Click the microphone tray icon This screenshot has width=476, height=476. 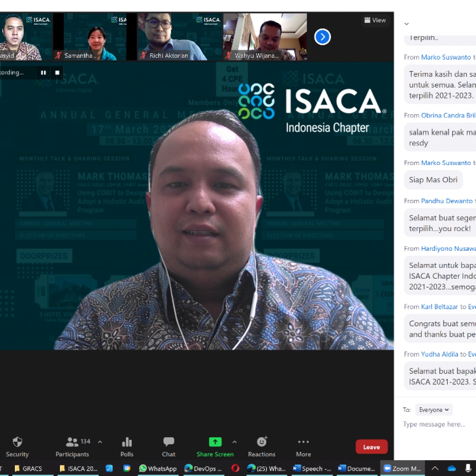click(x=468, y=469)
